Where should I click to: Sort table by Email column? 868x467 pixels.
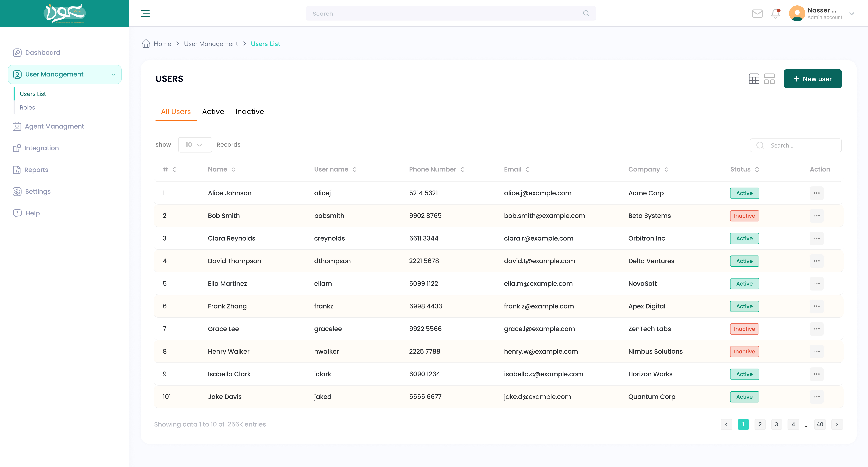coord(528,170)
